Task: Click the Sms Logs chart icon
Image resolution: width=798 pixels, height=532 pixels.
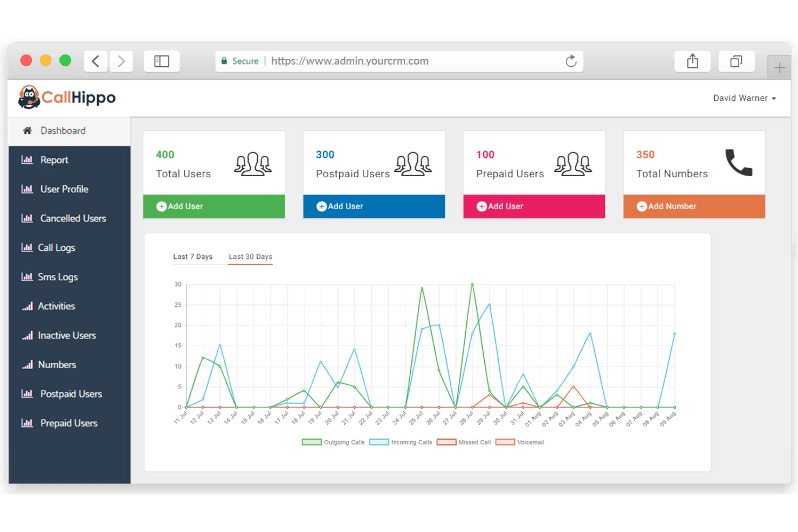Action: point(27,277)
